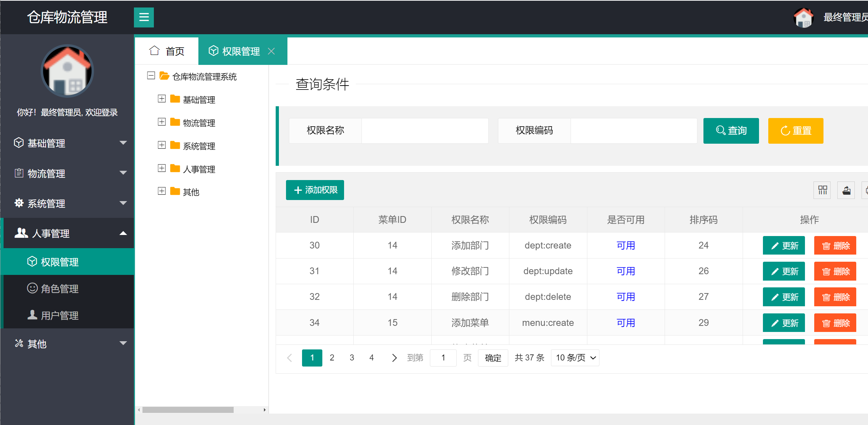The height and width of the screenshot is (425, 868).
Task: Click 删除 for the dept:update row
Action: pos(835,271)
